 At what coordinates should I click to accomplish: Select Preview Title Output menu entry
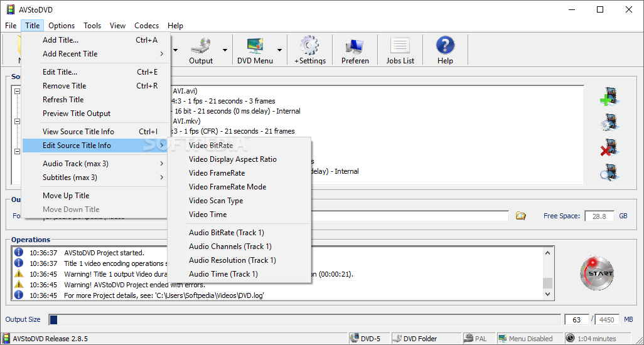pyautogui.click(x=95, y=113)
